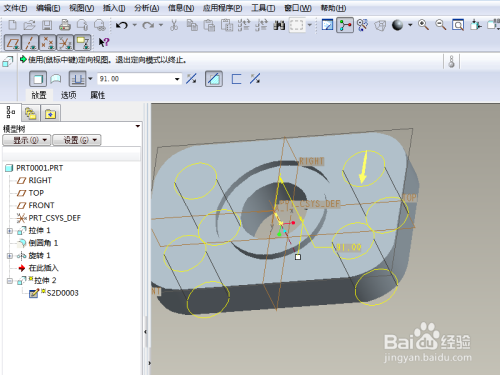Zoom in with magnifier plus
500x375 pixels.
point(423,25)
